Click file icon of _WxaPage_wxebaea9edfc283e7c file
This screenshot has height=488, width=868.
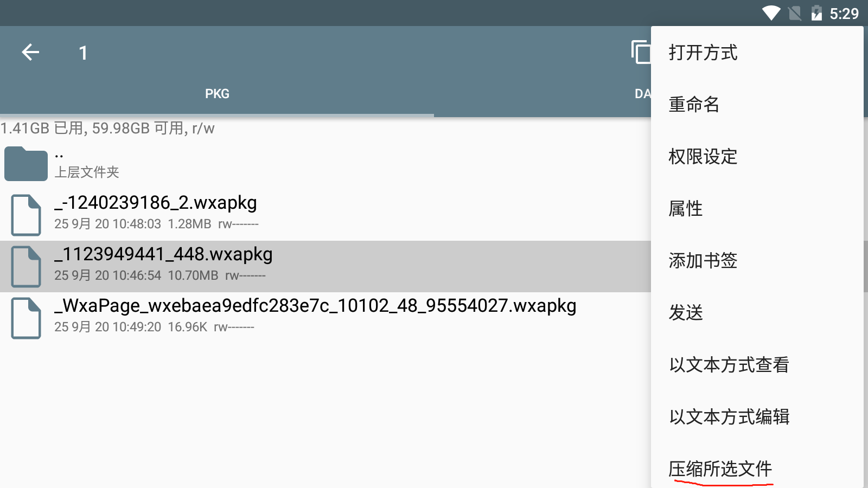point(26,318)
